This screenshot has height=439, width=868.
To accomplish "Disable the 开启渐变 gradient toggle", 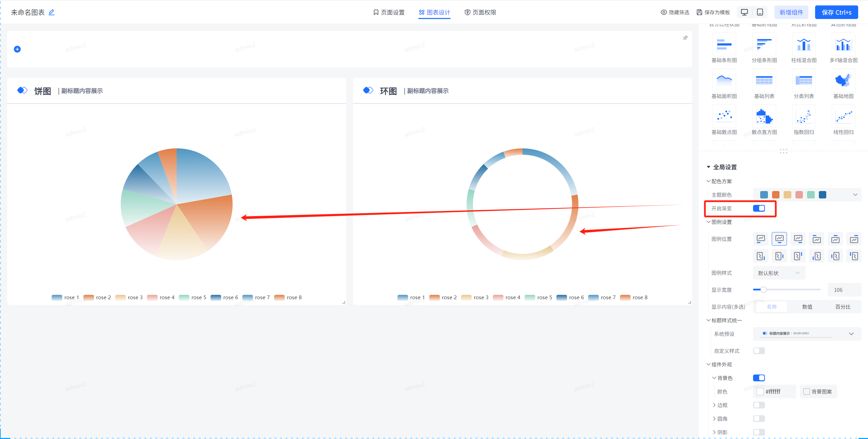I will (759, 208).
